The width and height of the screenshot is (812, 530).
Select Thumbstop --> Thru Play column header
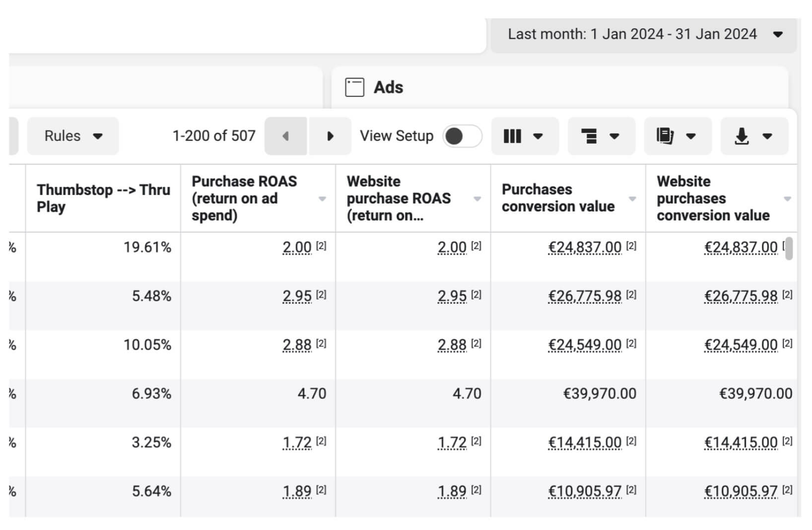(x=103, y=199)
